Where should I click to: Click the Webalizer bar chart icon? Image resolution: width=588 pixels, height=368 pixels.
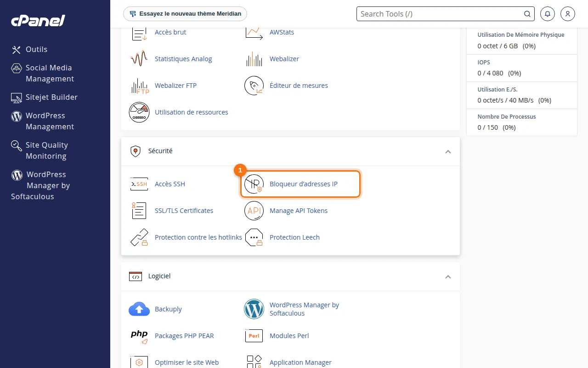[x=254, y=59]
